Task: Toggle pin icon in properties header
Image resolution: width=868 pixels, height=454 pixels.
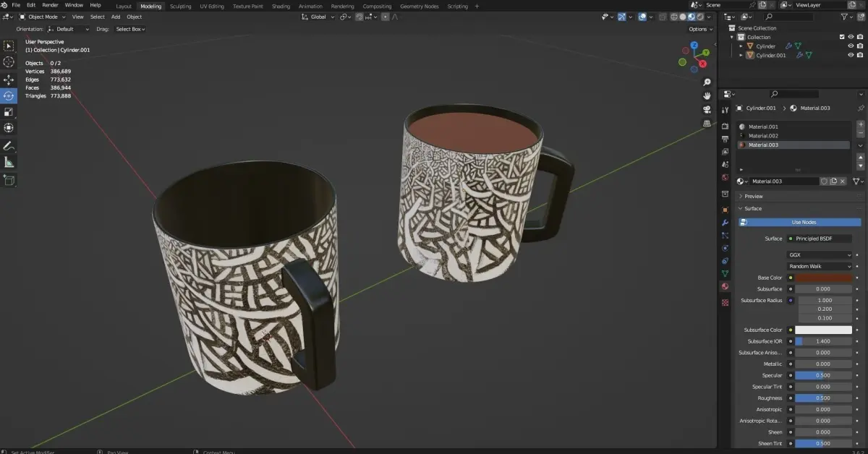Action: tap(861, 108)
